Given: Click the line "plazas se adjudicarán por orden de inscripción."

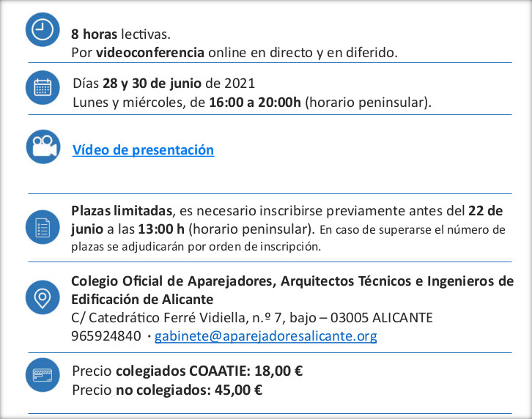Looking at the screenshot, I should tap(196, 247).
